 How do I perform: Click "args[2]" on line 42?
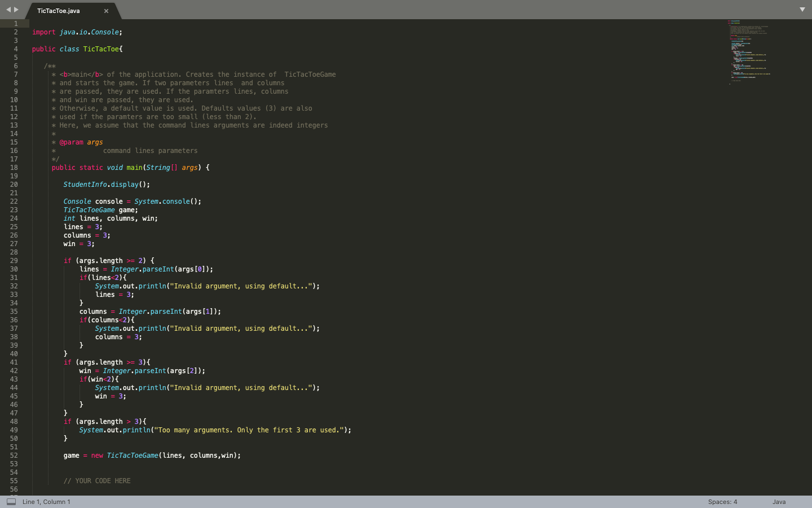coord(183,371)
